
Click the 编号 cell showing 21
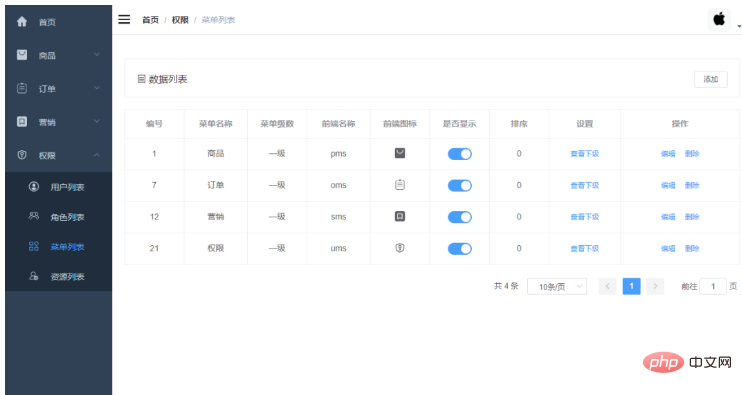coord(154,248)
